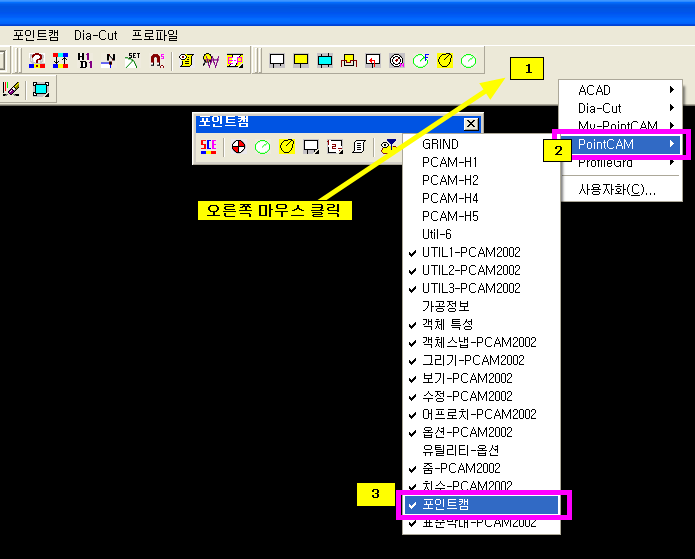Click the E-P toolbar icon
695x559 pixels.
click(235, 60)
